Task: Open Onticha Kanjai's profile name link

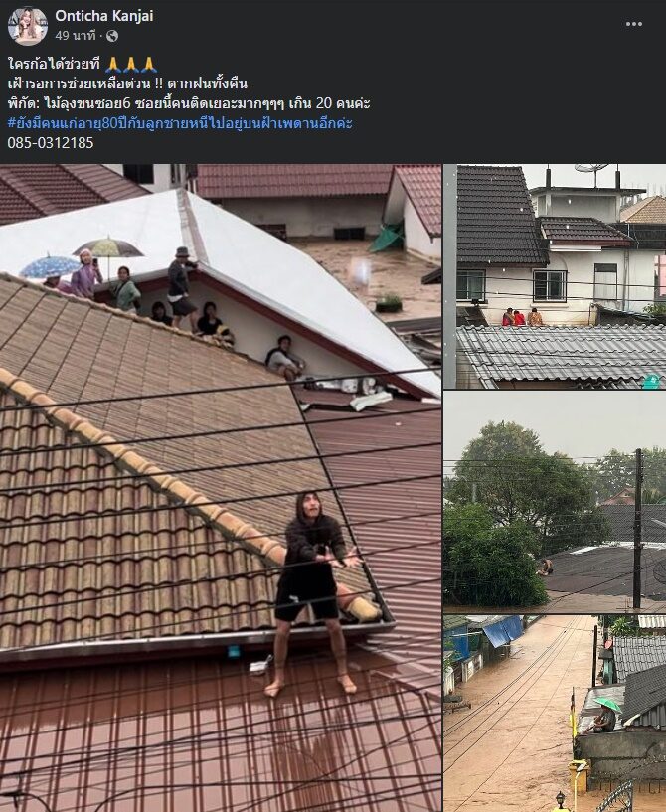Action: tap(104, 16)
